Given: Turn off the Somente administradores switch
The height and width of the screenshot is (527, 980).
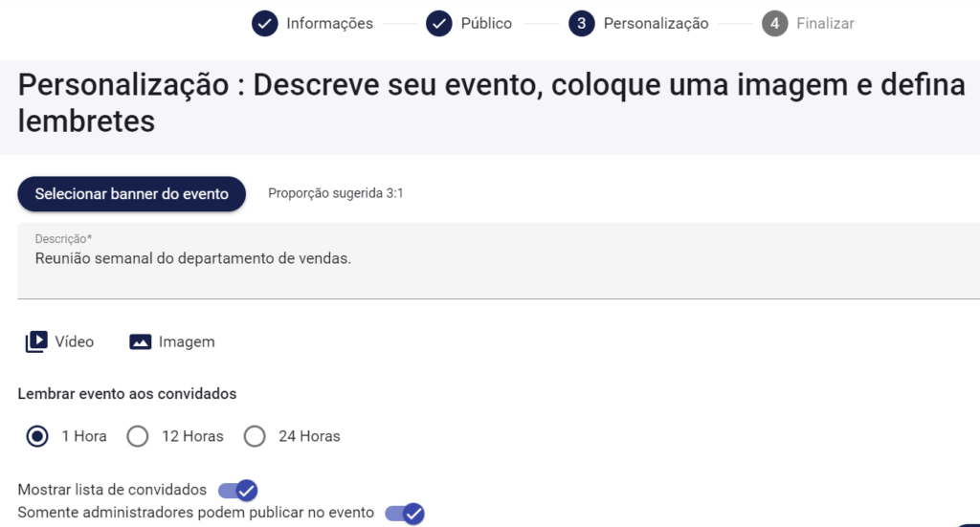Looking at the screenshot, I should point(405,514).
